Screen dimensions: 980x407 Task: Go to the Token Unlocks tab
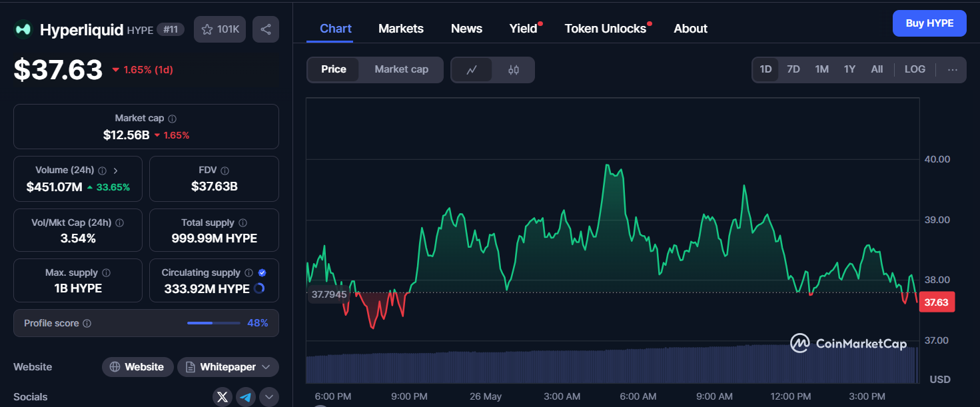click(x=606, y=29)
